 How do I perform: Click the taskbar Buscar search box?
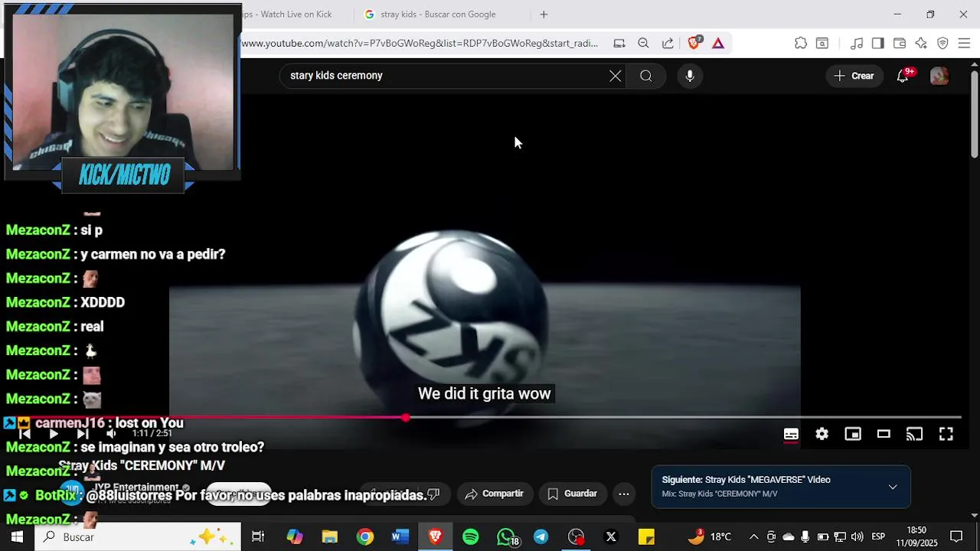click(139, 536)
